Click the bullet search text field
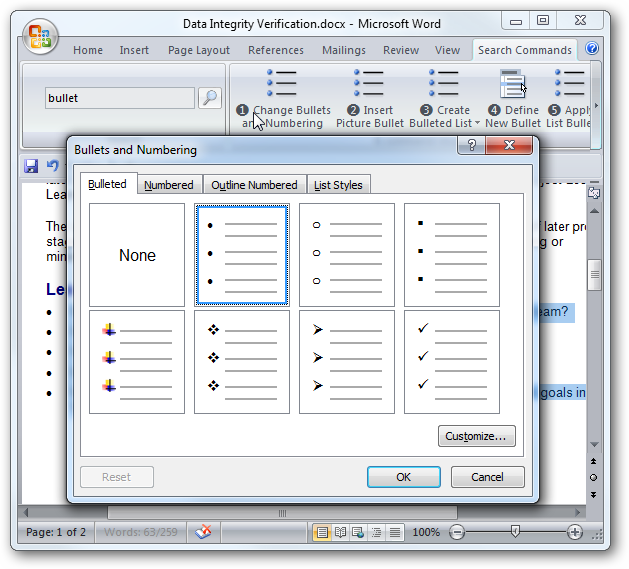The height and width of the screenshot is (569, 629). coord(120,98)
